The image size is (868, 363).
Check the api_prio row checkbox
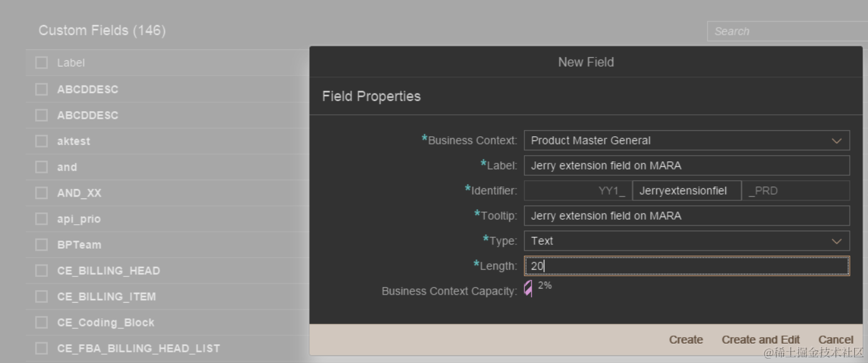coord(41,219)
